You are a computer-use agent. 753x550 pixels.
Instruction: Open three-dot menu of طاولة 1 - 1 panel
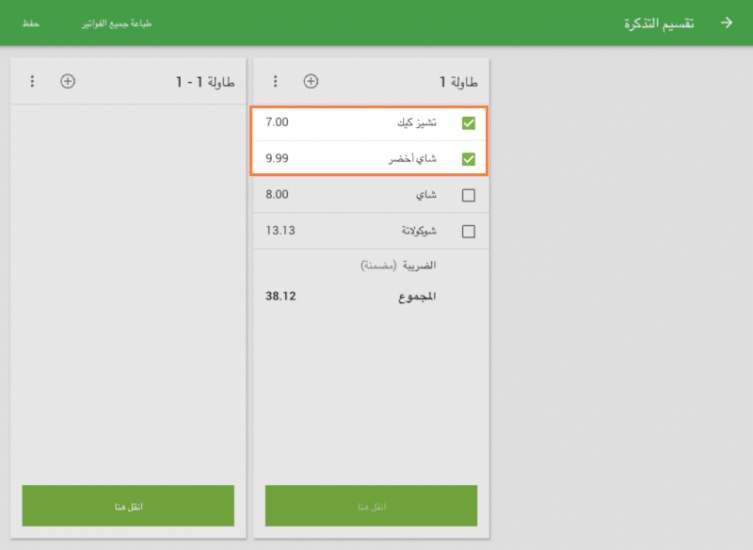(x=32, y=81)
